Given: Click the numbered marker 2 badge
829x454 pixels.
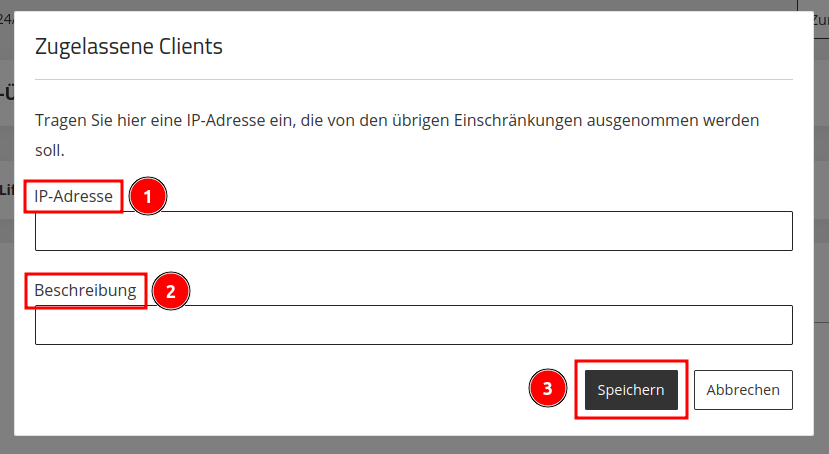Looking at the screenshot, I should (x=170, y=291).
